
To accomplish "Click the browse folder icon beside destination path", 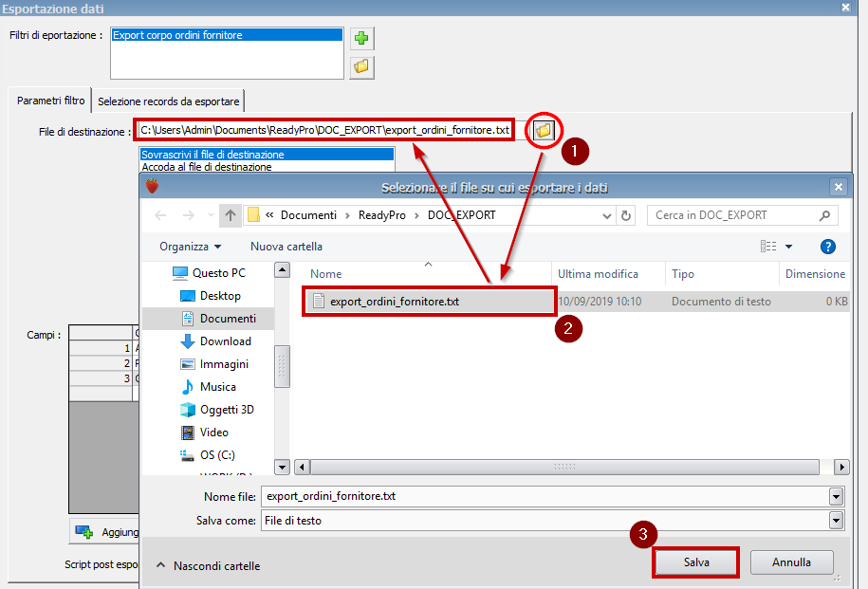I will (x=543, y=131).
